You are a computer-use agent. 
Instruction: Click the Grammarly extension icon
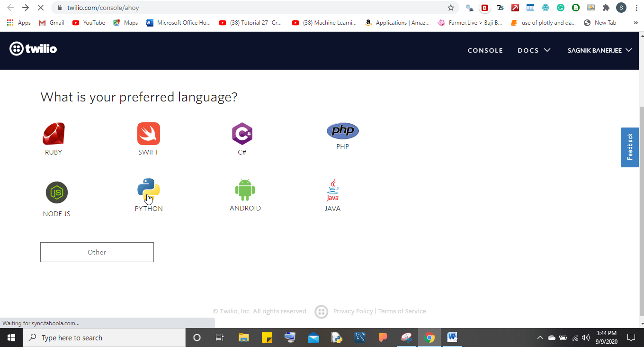coord(561,8)
